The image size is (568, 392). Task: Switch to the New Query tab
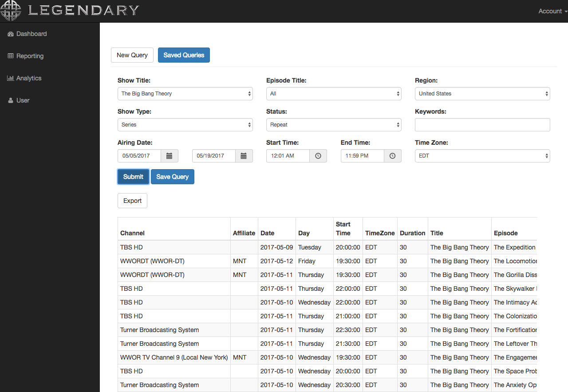[x=132, y=55]
